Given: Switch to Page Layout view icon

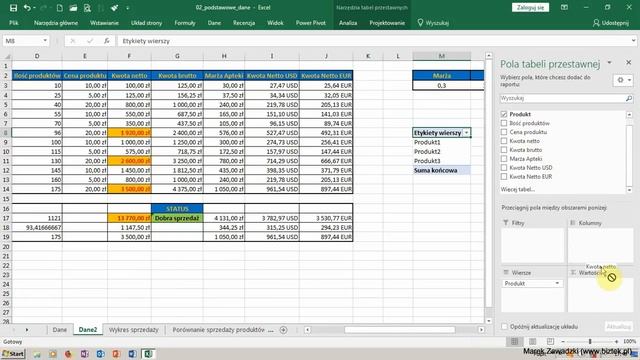Looking at the screenshot, I should 532,341.
